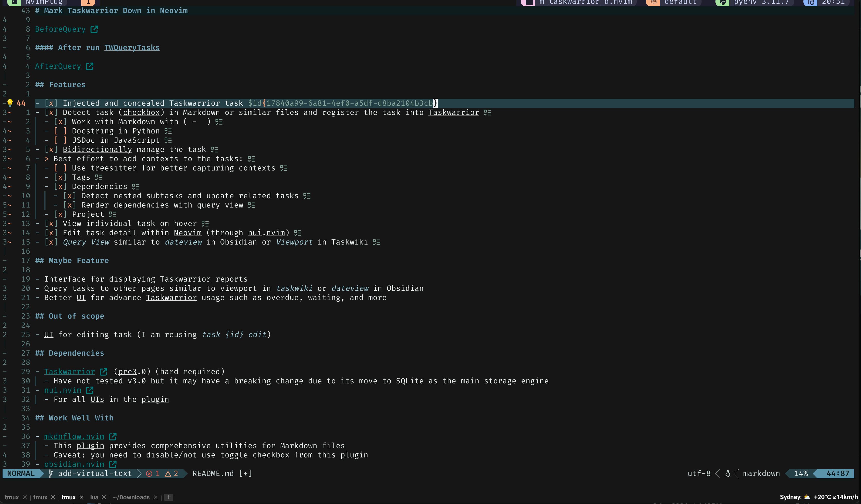Click the error count icon in statusline

(x=149, y=474)
